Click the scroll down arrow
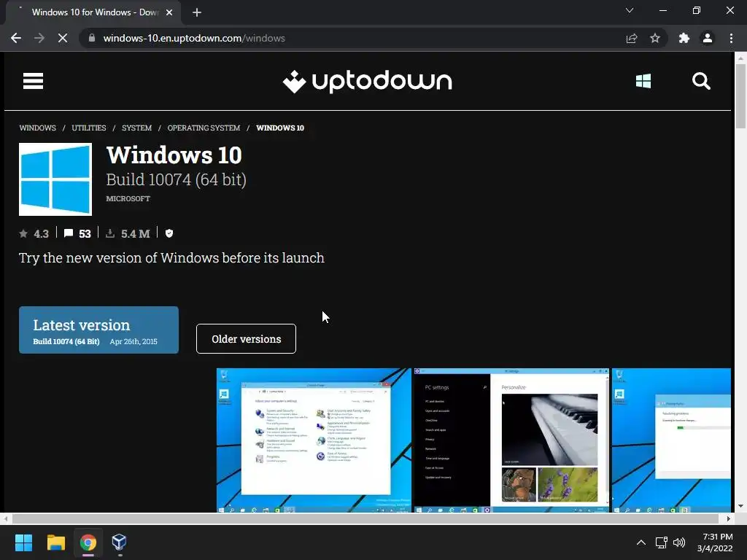Screen dimensions: 747x560 [x=740, y=506]
